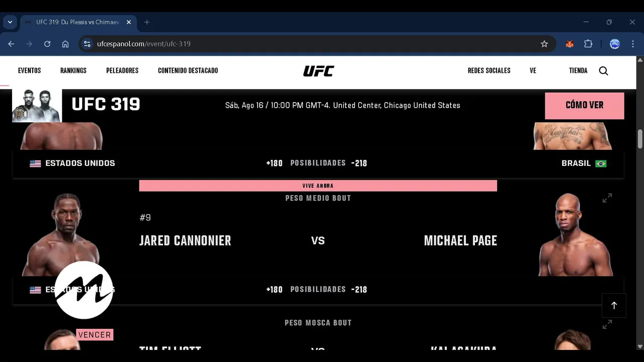Go to the TIENDA store link
Viewport: 644px width, 362px height.
click(578, 70)
